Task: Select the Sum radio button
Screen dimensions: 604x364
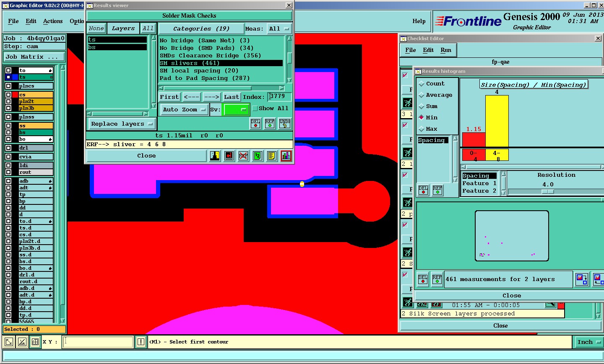Action: [422, 106]
